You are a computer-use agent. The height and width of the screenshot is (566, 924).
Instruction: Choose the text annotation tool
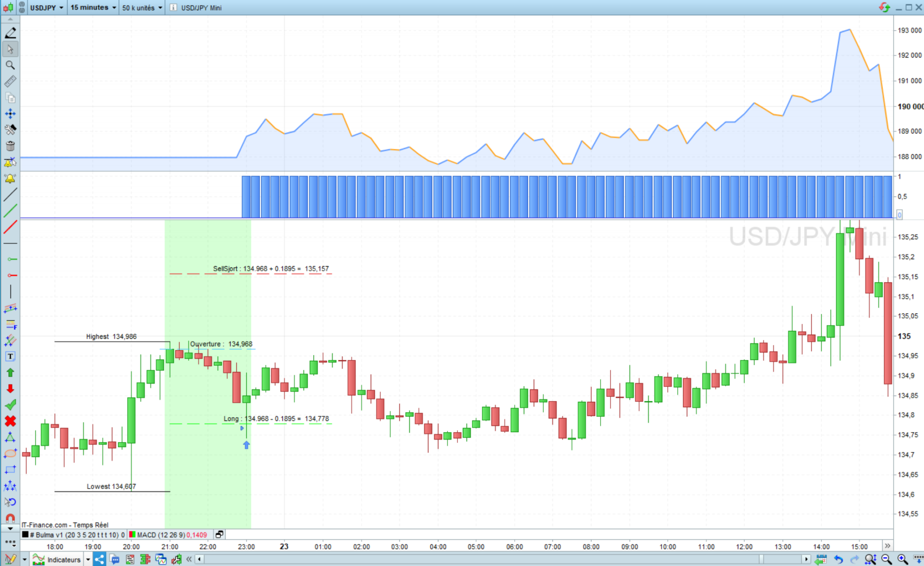tap(10, 356)
